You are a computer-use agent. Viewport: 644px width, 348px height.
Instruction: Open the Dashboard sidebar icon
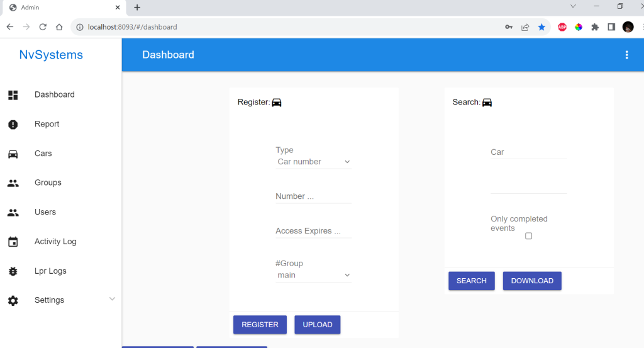pos(13,95)
